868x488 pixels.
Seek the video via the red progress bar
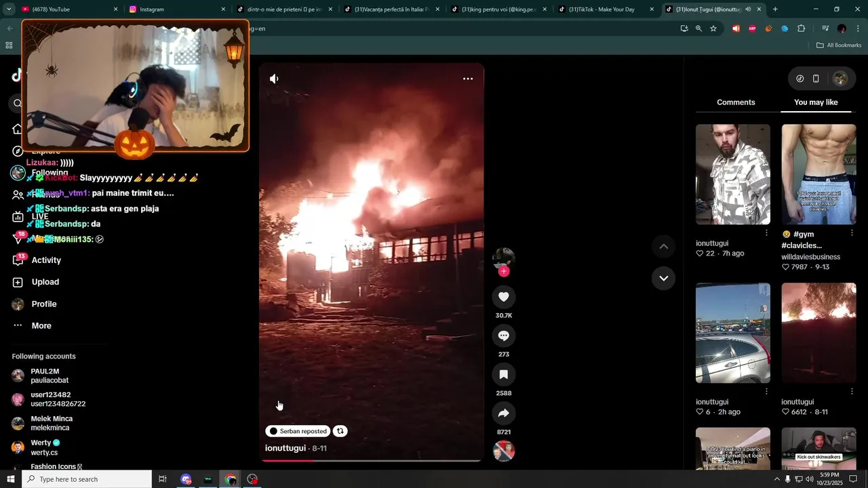(x=371, y=460)
